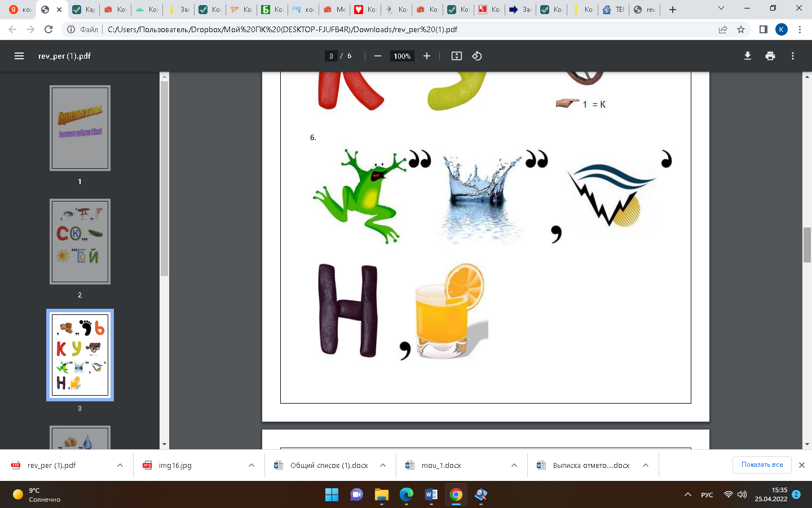Open Microsoft Word from taskbar

coord(431,495)
